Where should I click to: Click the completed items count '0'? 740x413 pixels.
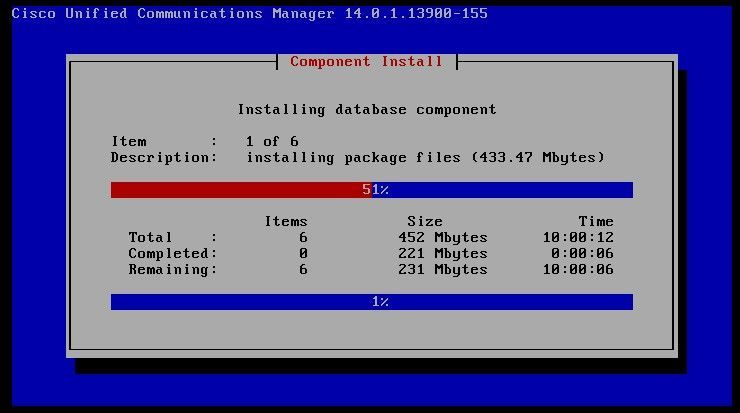point(303,253)
